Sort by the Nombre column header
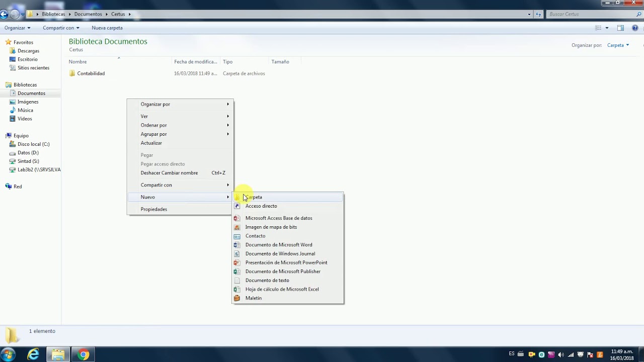This screenshot has width=644, height=362. pyautogui.click(x=120, y=62)
